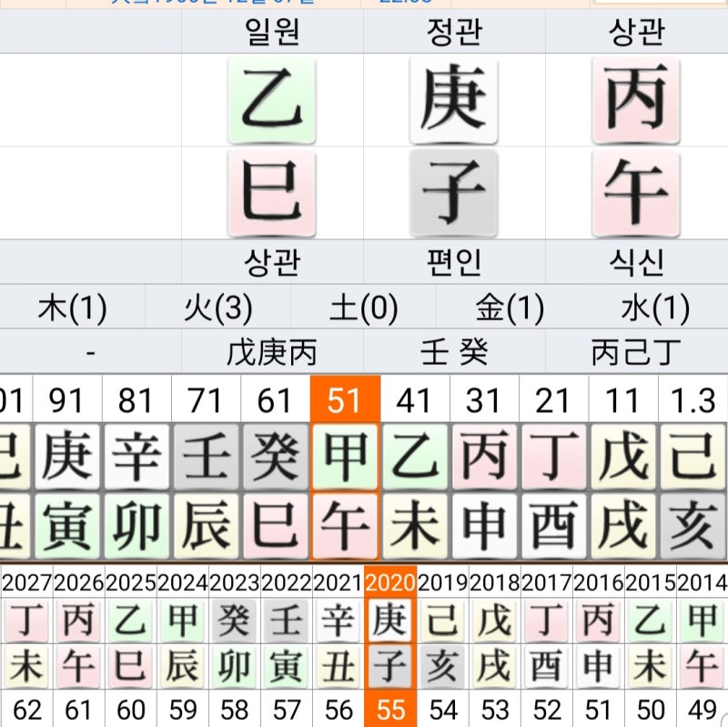Tap the 癸 stem tile in the 61 daeun

(276, 457)
